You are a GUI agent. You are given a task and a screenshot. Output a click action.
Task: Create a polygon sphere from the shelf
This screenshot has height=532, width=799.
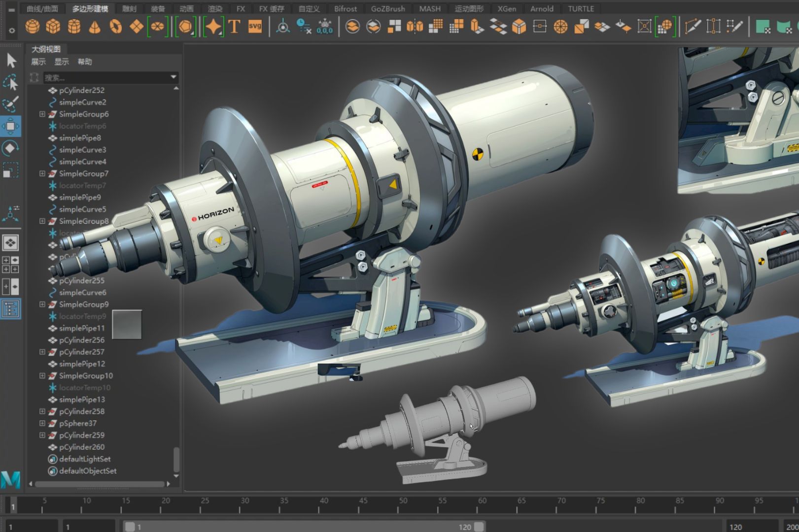(x=33, y=27)
